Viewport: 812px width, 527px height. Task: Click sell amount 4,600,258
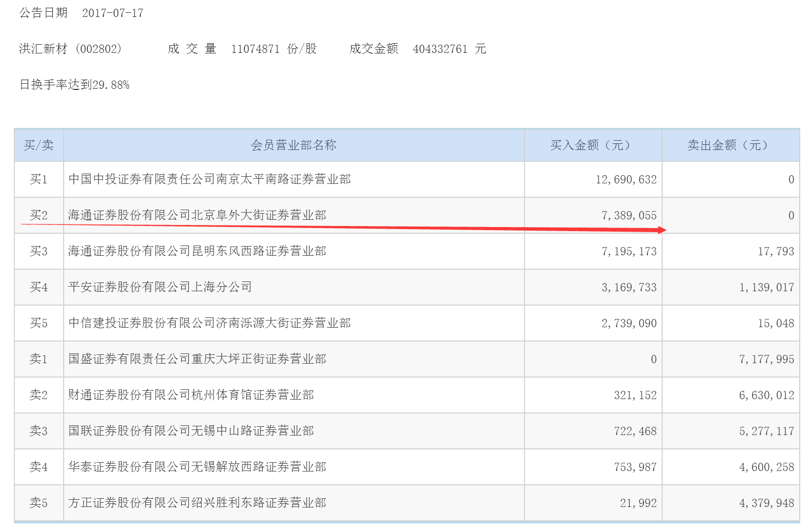pyautogui.click(x=767, y=467)
